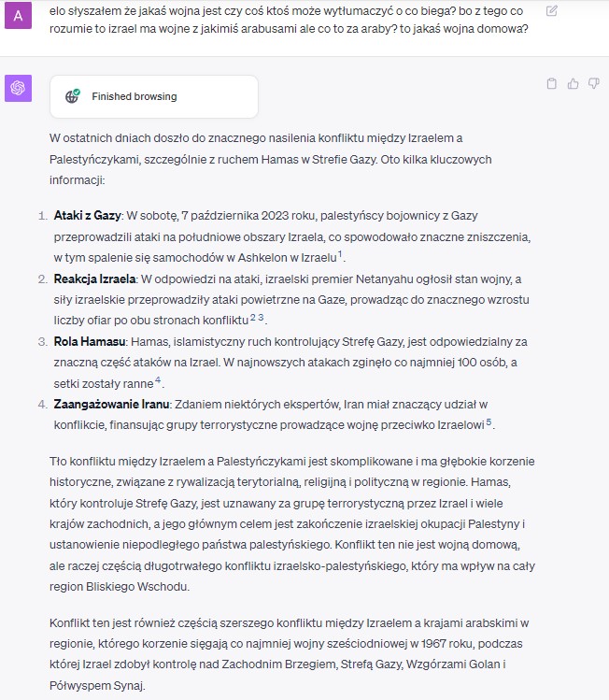The height and width of the screenshot is (700, 609).
Task: Copy the response with the clipboard icon
Action: 551,83
